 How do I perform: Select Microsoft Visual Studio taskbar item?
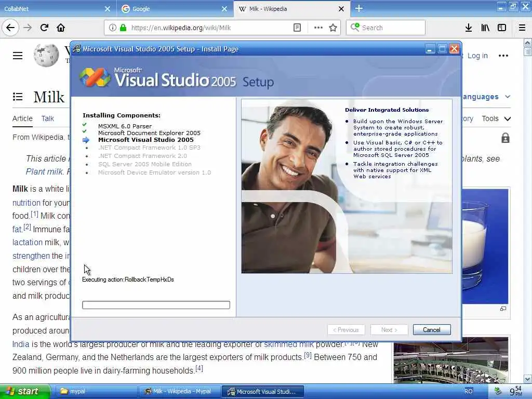point(262,391)
